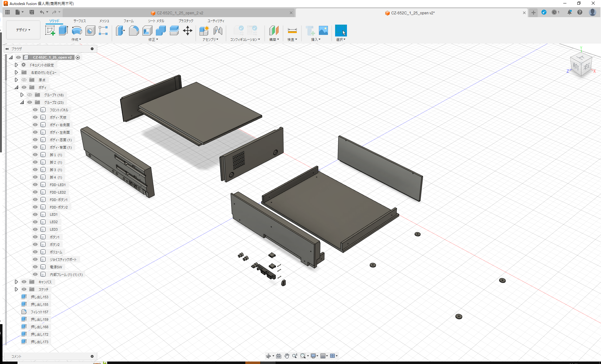Image resolution: width=601 pixels, height=364 pixels.
Task: Click the デザイン workspace button
Action: 23,30
